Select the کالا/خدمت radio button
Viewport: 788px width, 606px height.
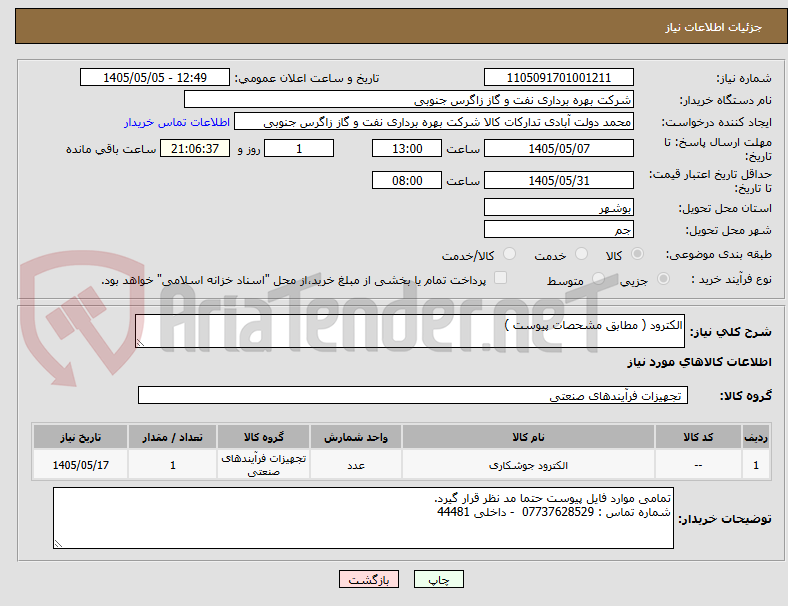(510, 254)
